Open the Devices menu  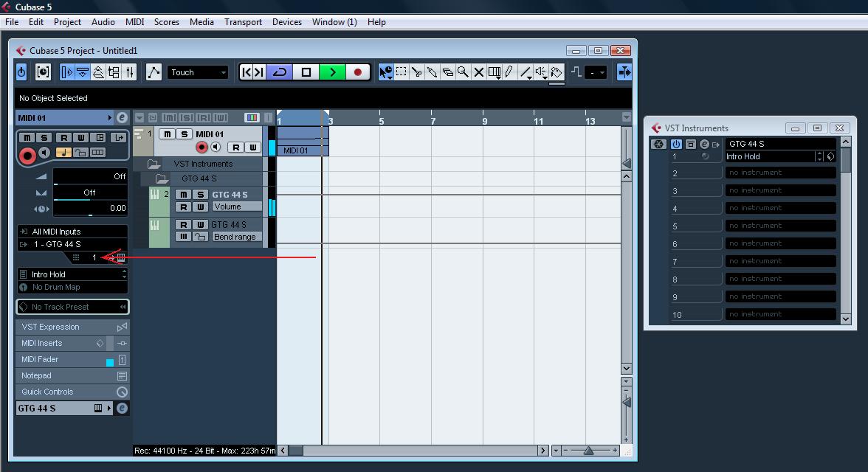286,22
